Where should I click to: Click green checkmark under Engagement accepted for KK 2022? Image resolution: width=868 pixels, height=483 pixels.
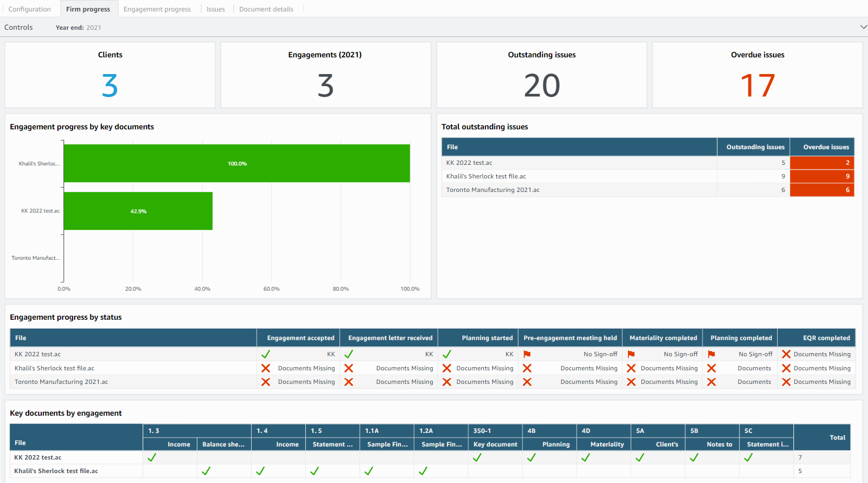(266, 354)
